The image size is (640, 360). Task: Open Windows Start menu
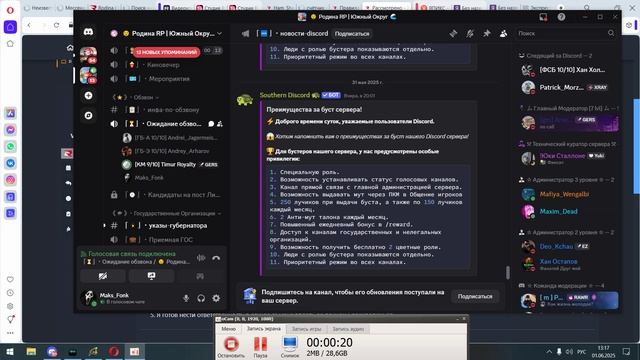(x=10, y=351)
